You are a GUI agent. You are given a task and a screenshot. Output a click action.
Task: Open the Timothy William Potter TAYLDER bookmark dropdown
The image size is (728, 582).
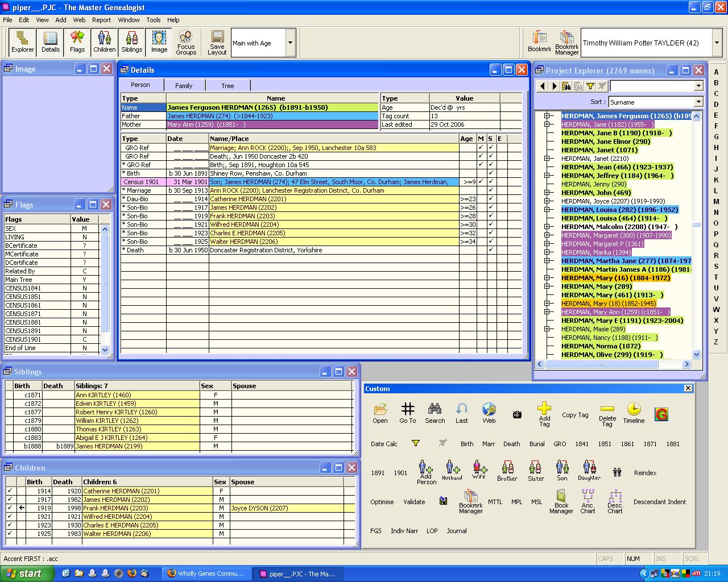[717, 43]
